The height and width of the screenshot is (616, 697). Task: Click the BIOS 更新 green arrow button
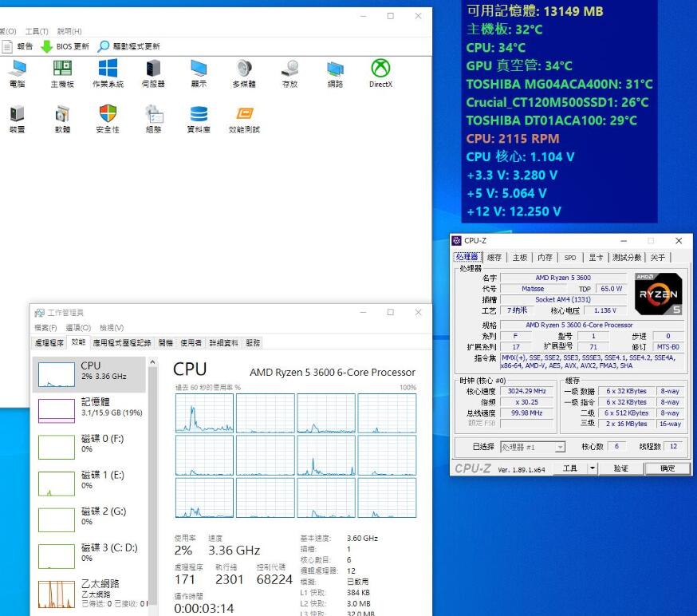(65, 46)
